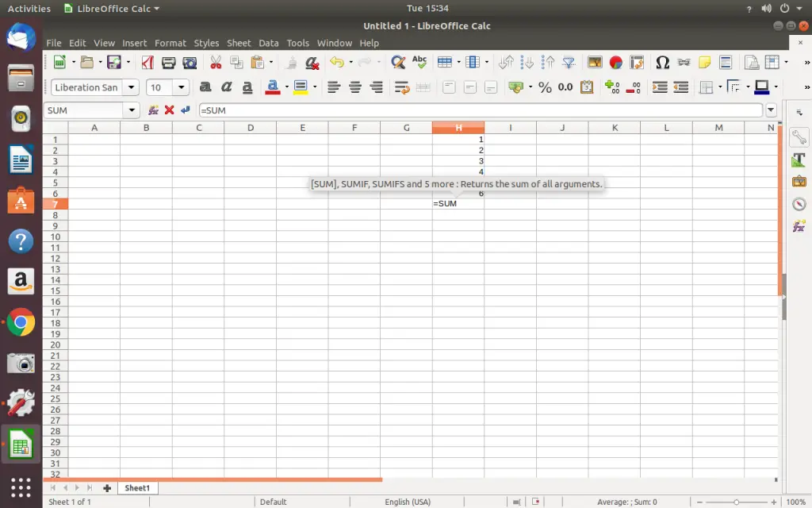Click the Insert Pivot Table icon
The width and height of the screenshot is (812, 508).
coord(637,63)
